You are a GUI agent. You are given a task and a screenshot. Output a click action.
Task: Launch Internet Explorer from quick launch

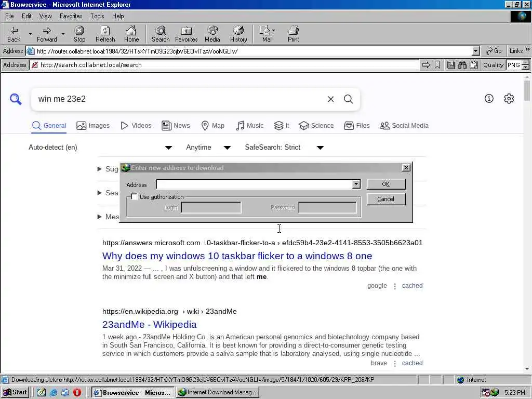coord(54,392)
